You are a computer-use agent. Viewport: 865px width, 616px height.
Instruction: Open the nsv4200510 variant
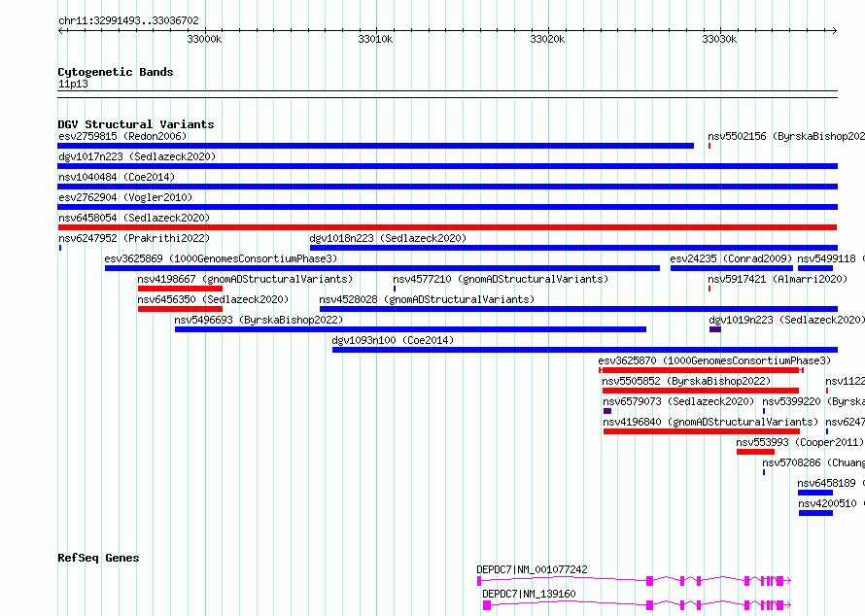point(815,513)
